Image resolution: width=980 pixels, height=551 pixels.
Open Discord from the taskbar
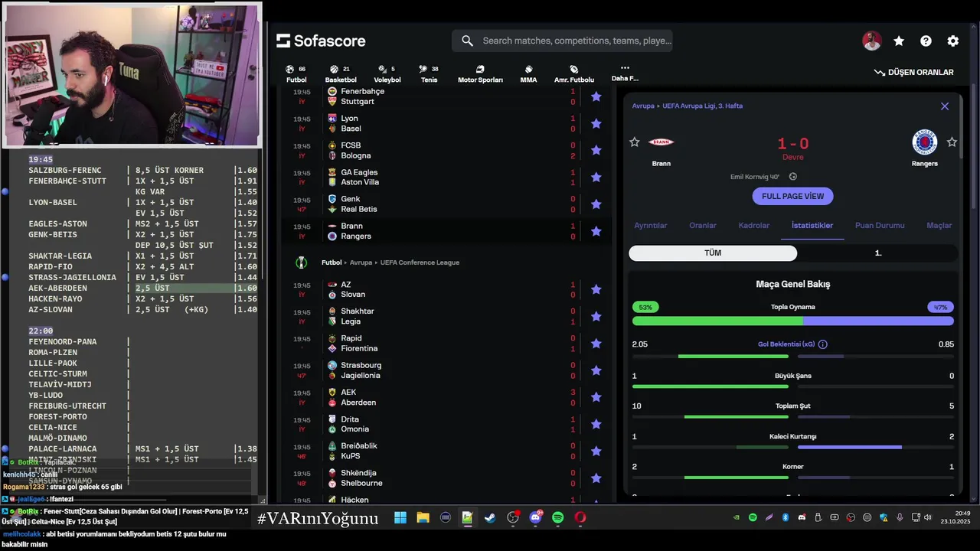tap(535, 518)
